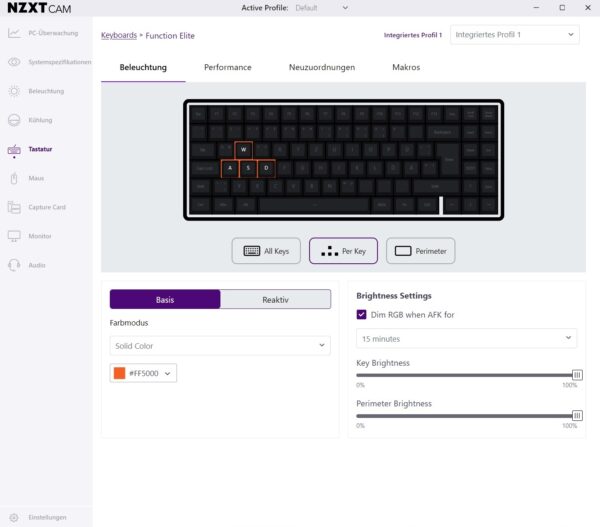Switch to the Performance tab
Viewport: 600px width, 527px height.
coord(228,67)
